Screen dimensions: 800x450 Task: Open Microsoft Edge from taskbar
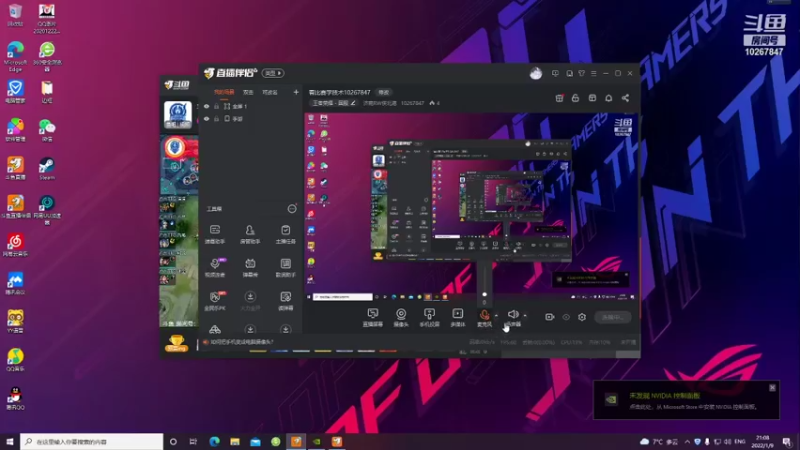click(x=214, y=441)
